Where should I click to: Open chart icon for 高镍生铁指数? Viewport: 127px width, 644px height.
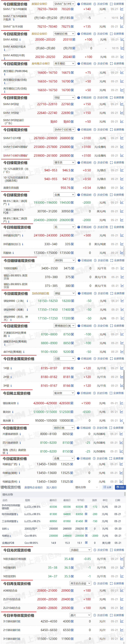122,187
